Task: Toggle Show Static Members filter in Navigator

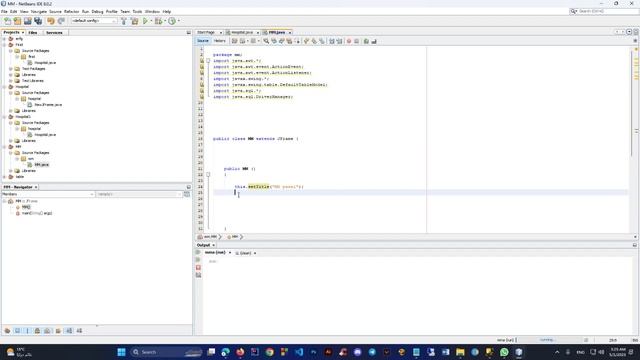Action: click(28, 331)
